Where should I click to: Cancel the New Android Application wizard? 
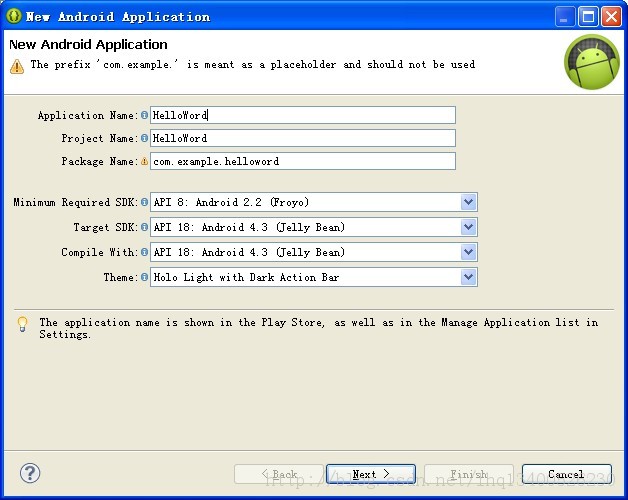(567, 474)
